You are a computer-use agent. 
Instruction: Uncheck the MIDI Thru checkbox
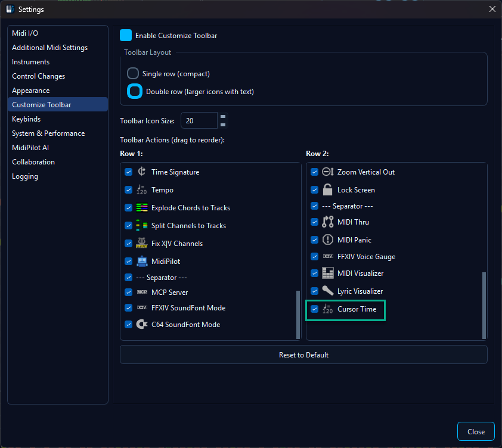click(x=314, y=222)
